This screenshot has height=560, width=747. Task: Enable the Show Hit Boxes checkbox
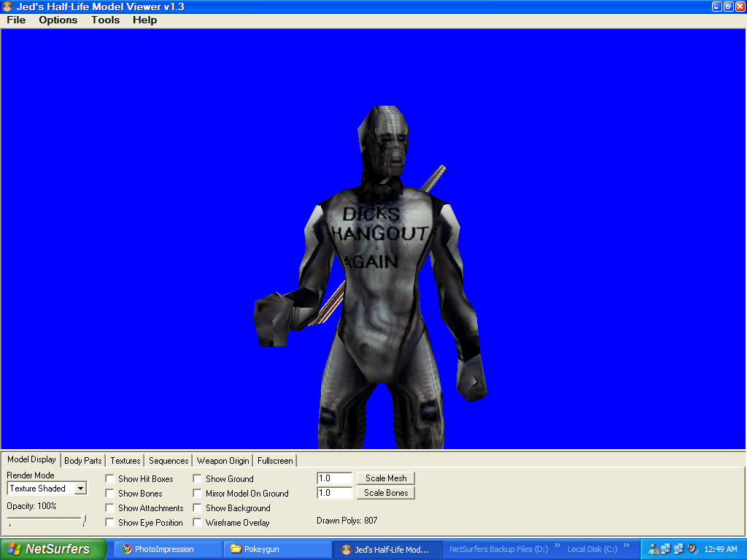(x=109, y=478)
